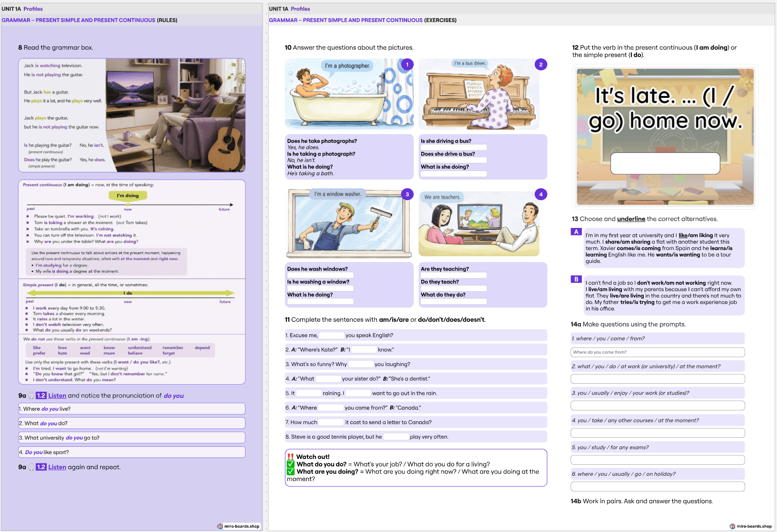Click the answer box under 'Is she driving a bus?'
The image size is (777, 532).
pyautogui.click(x=454, y=148)
